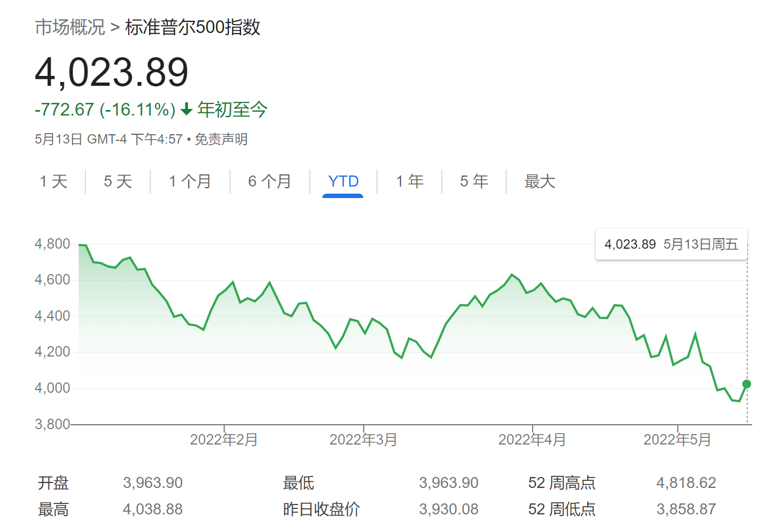
Task: Click the 昨日收盘价 value 3,930.08
Action: pos(448,509)
